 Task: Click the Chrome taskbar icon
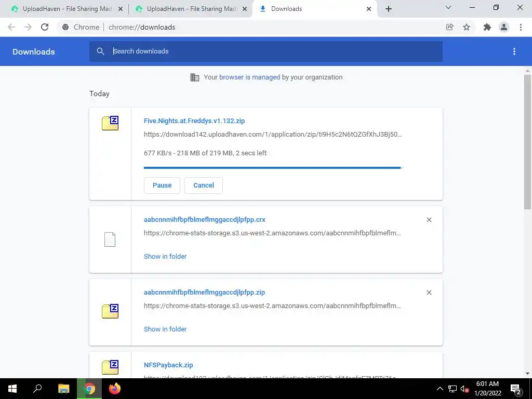89,389
